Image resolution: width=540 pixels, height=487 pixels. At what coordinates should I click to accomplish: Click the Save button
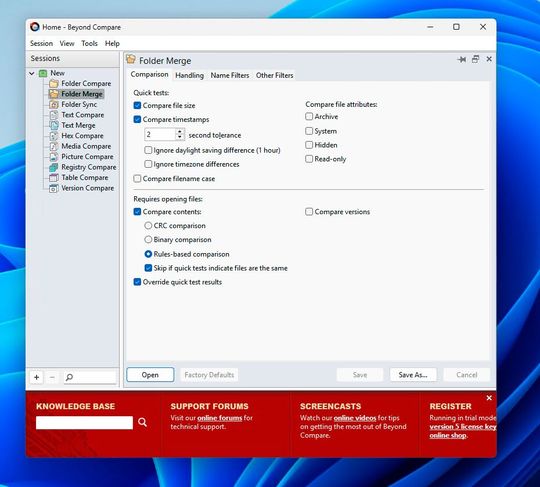[360, 375]
